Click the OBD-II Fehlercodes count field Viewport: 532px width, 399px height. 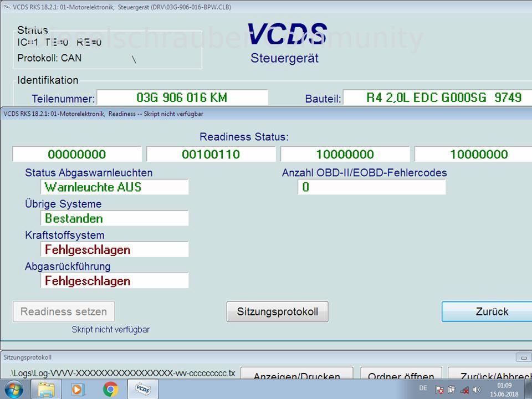371,187
